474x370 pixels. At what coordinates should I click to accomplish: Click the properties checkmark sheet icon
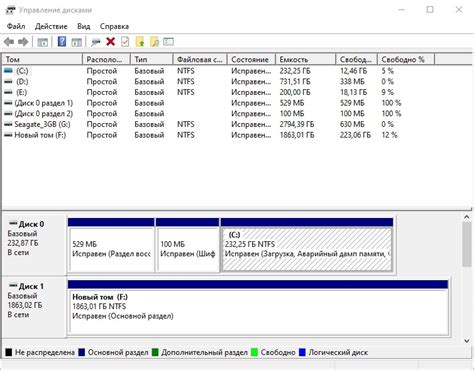(x=125, y=42)
